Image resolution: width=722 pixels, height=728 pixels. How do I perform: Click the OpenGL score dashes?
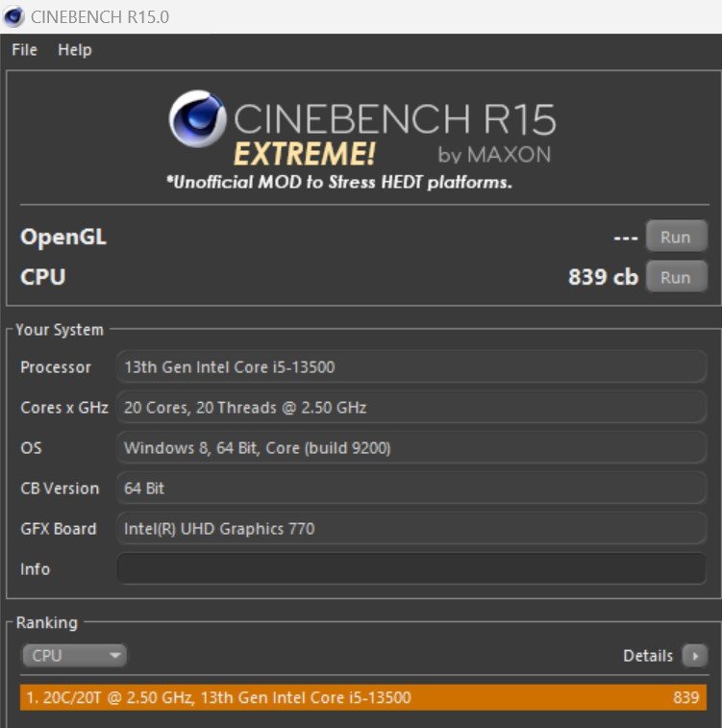(x=626, y=238)
